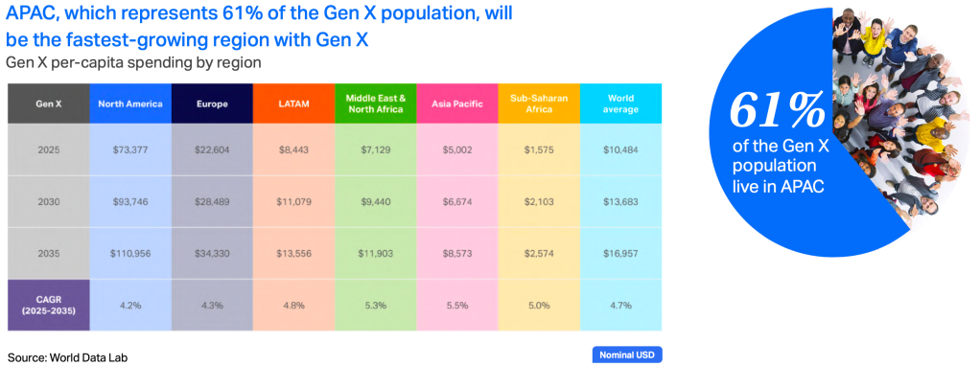Click the Gen X per-capita spending subtitle

pyautogui.click(x=133, y=63)
